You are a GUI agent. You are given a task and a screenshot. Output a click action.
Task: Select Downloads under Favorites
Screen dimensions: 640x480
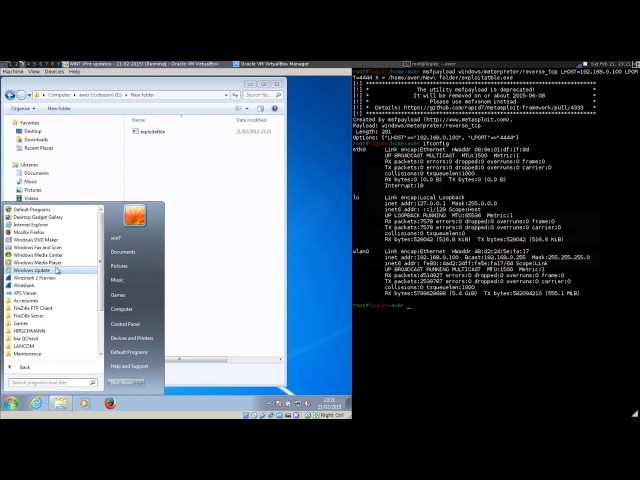pyautogui.click(x=36, y=140)
